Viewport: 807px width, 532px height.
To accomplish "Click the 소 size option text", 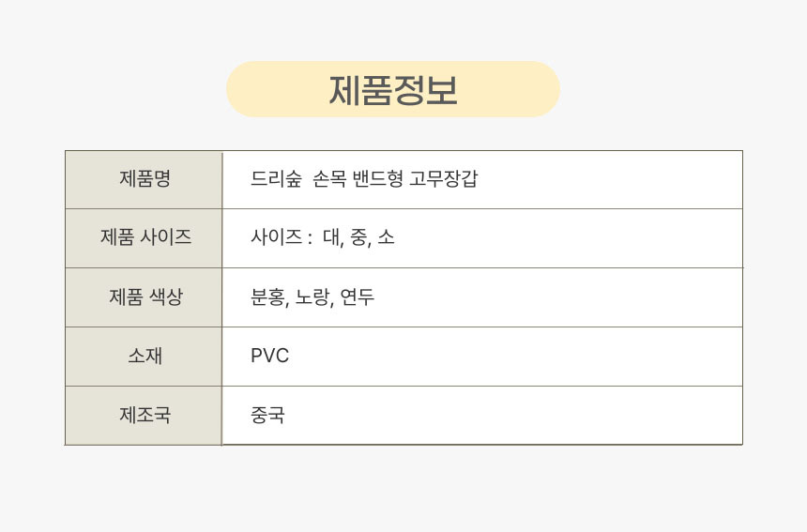I will (386, 237).
